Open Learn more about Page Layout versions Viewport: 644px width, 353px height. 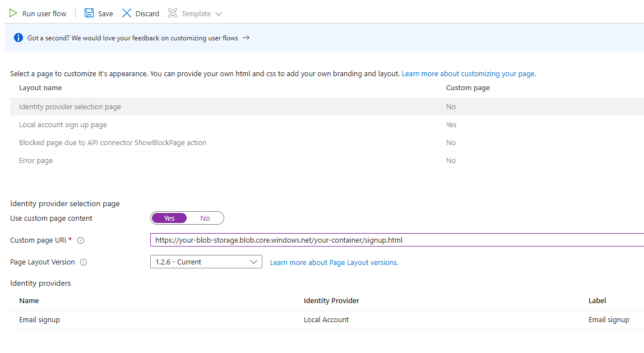pos(333,262)
